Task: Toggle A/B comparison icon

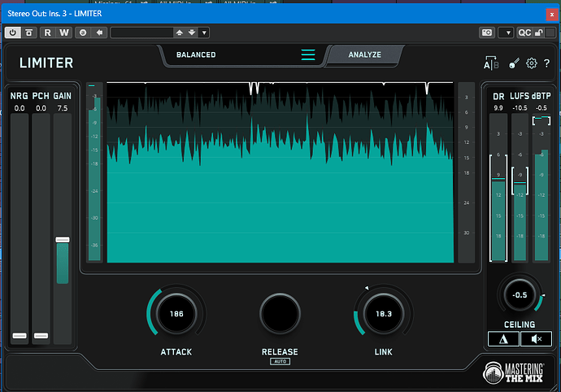Action: 491,63
